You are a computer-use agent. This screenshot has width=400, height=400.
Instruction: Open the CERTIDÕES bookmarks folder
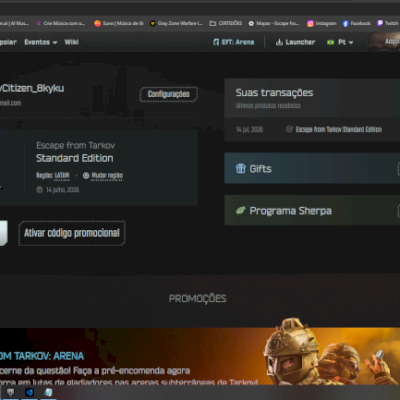226,23
